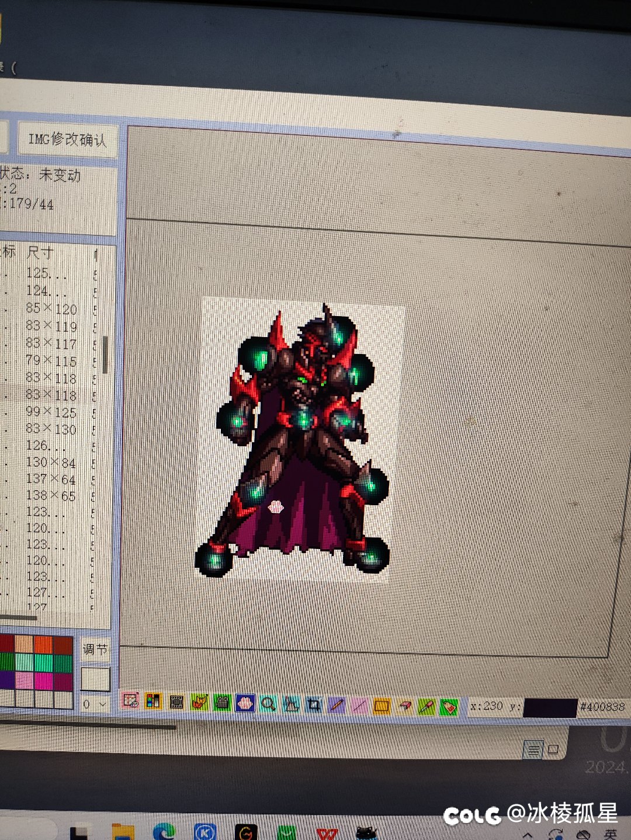
Task: Pick the eraser tool
Action: click(404, 706)
